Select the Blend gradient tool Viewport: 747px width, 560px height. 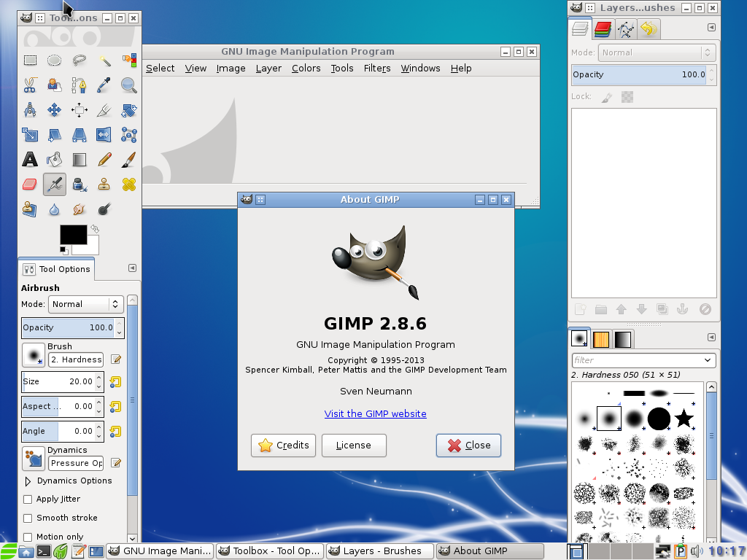coord(79,160)
